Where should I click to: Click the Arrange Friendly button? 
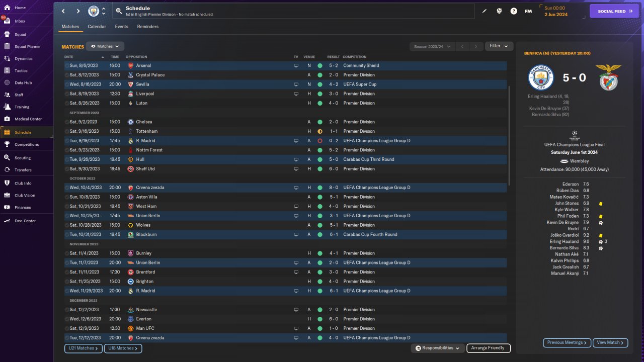tap(489, 348)
